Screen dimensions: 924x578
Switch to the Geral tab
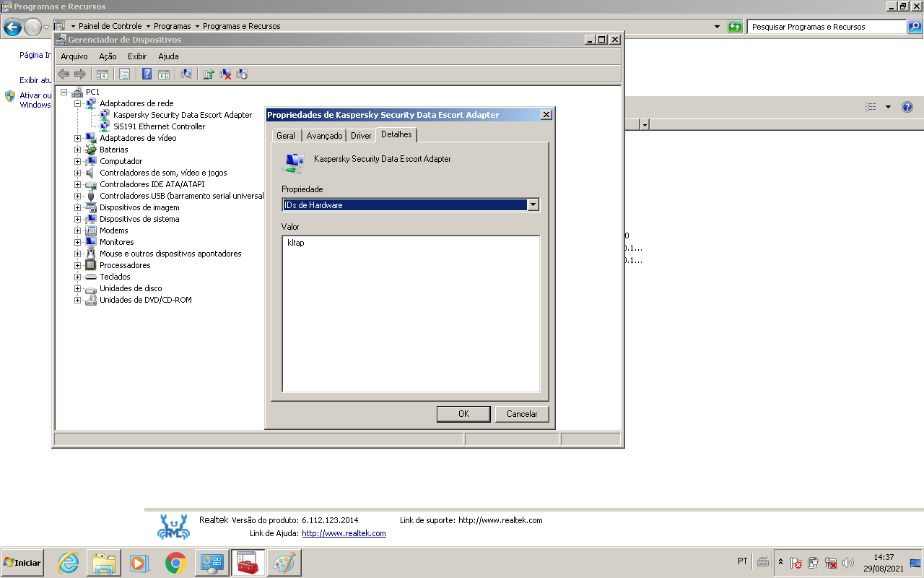tap(286, 136)
